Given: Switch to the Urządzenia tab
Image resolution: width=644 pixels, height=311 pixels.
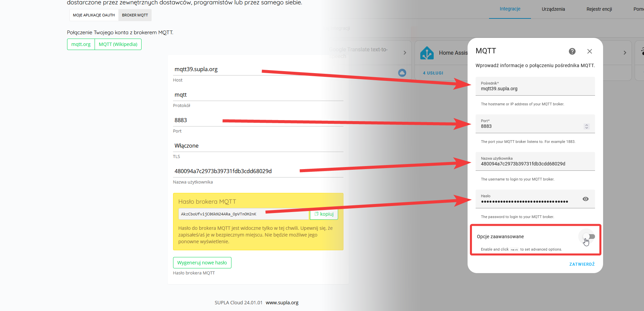Looking at the screenshot, I should (553, 9).
